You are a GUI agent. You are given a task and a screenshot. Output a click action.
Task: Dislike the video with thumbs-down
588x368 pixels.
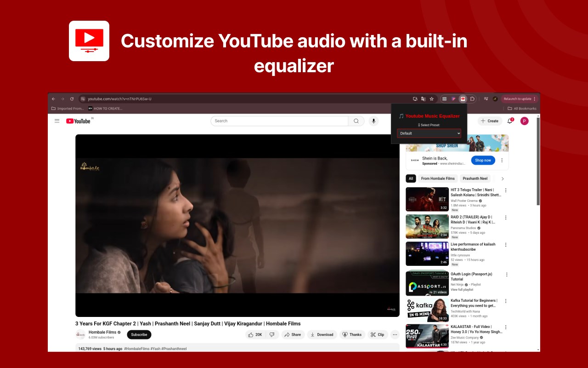pyautogui.click(x=272, y=334)
